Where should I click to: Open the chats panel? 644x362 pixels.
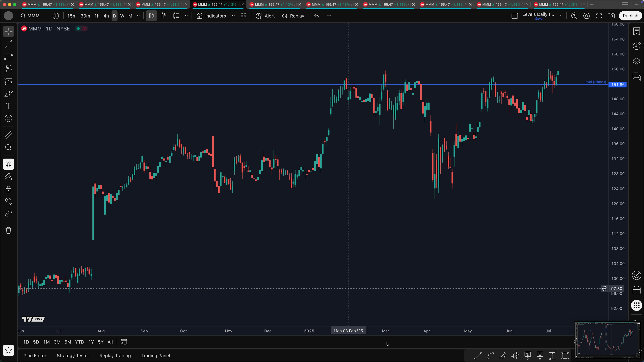tap(636, 76)
